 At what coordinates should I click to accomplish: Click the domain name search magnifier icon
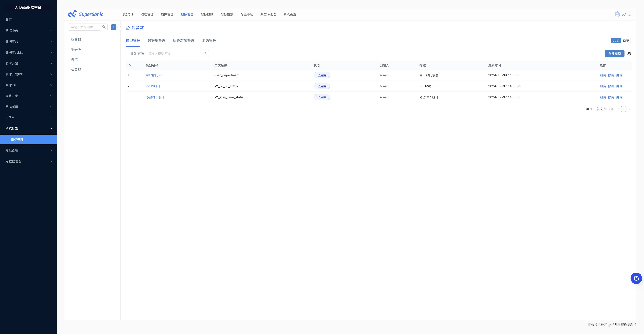pos(104,27)
